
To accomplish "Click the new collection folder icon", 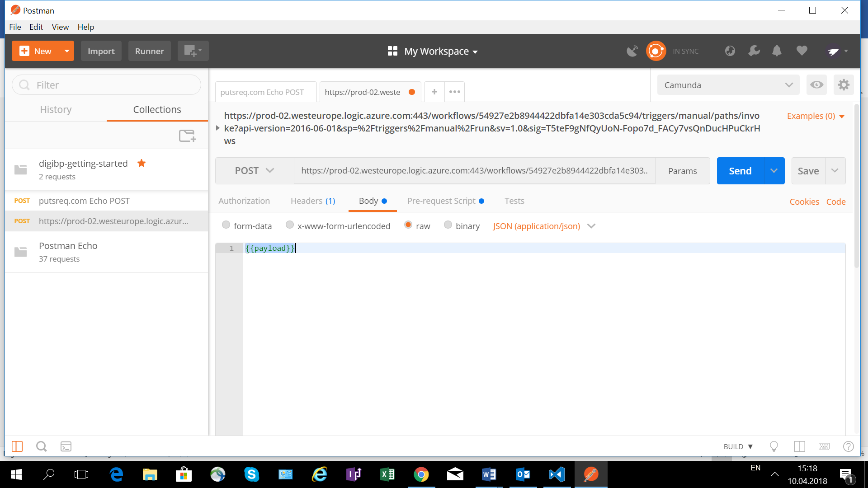I will 187,136.
